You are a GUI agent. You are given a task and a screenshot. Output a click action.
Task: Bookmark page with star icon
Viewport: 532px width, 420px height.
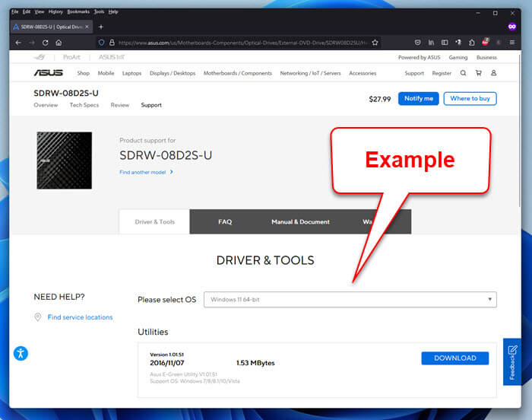(375, 43)
